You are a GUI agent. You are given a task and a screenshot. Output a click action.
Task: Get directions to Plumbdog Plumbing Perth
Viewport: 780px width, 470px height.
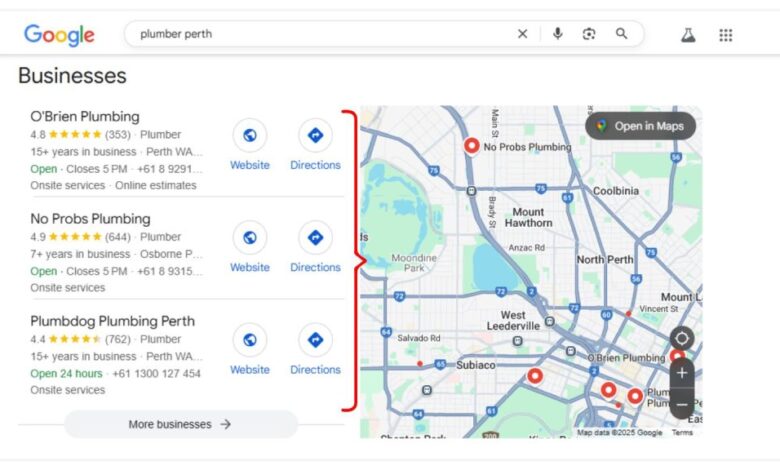[315, 340]
